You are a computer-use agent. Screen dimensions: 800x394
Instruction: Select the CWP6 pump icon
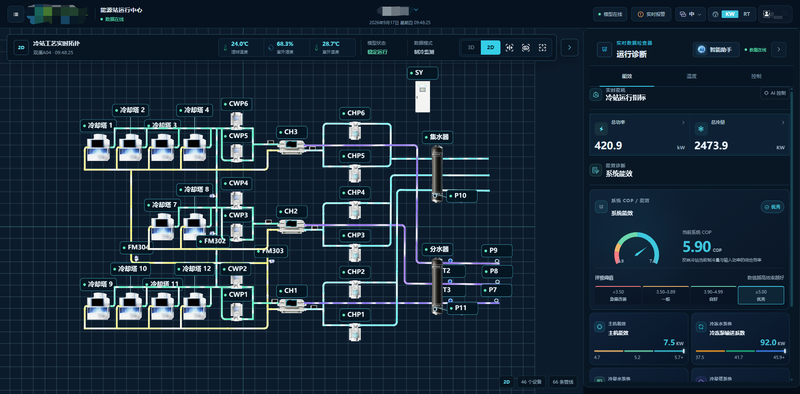pyautogui.click(x=236, y=120)
